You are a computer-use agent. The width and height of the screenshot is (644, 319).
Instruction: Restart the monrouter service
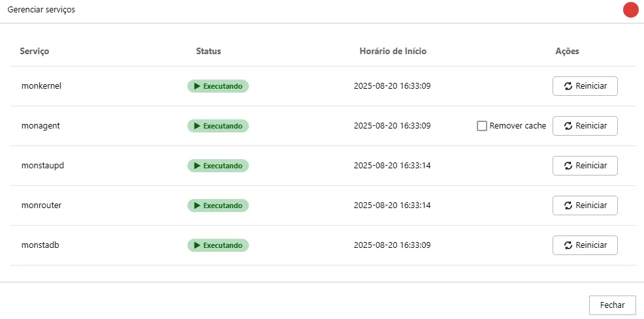point(585,205)
